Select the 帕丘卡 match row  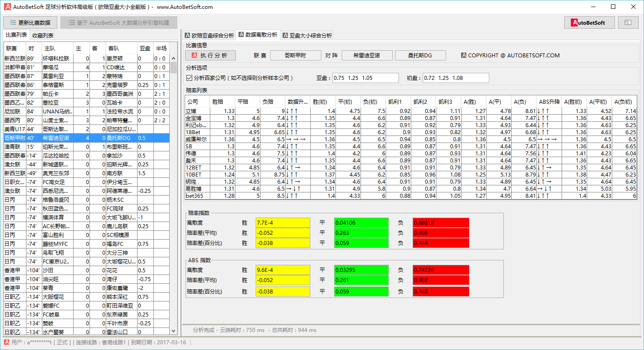click(86, 94)
